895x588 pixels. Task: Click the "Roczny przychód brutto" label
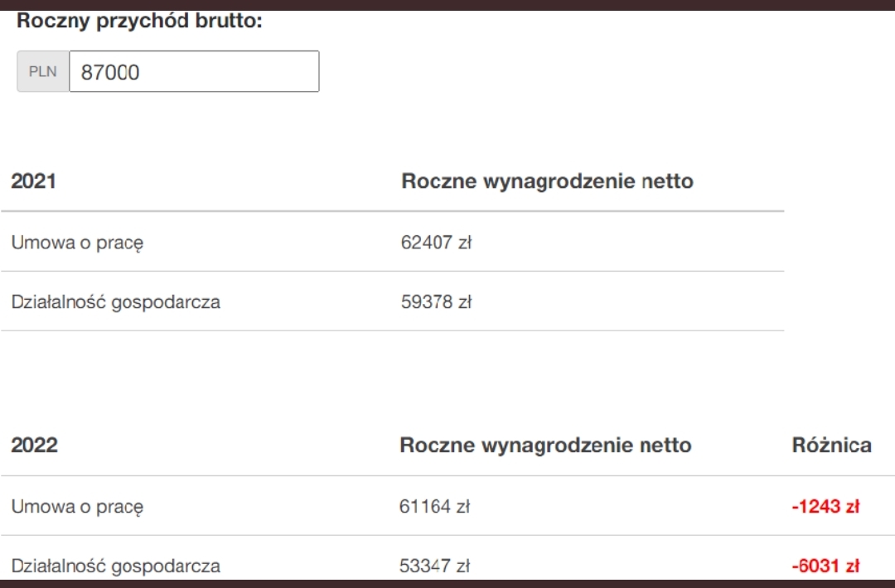point(139,22)
